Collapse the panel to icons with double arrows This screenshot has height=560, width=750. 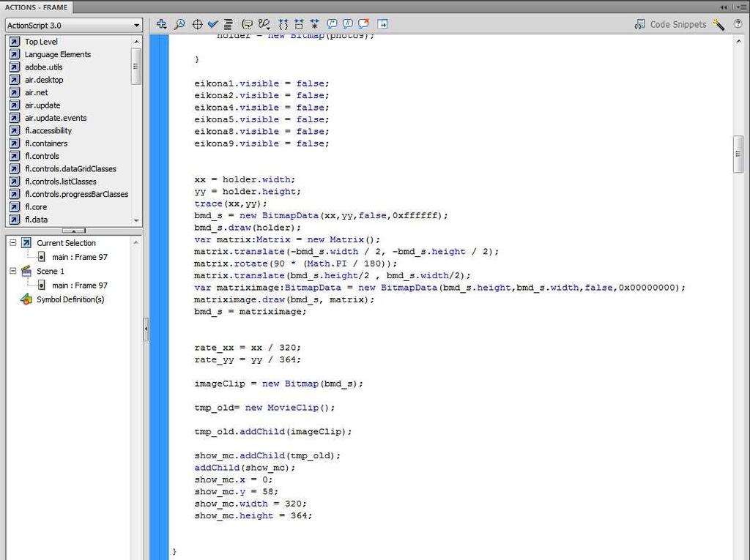tap(724, 7)
